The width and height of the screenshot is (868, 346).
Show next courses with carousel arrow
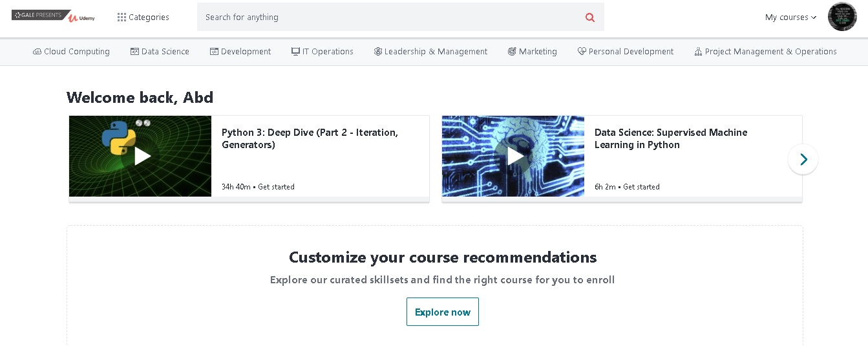803,159
